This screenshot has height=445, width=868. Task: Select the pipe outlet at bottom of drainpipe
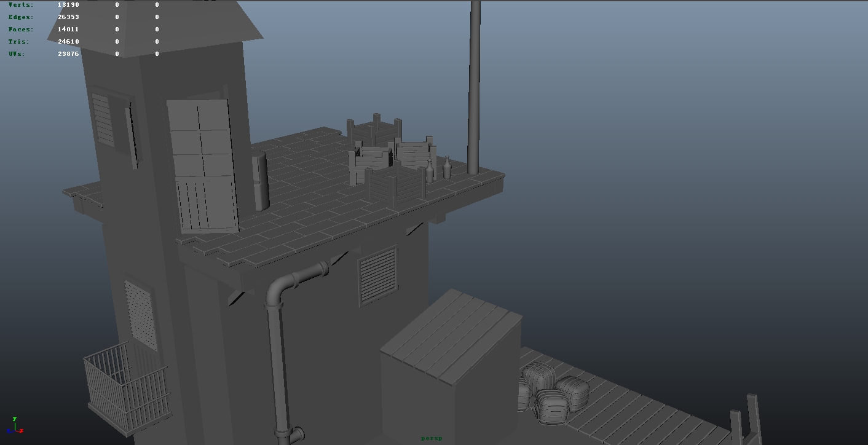pyautogui.click(x=295, y=434)
